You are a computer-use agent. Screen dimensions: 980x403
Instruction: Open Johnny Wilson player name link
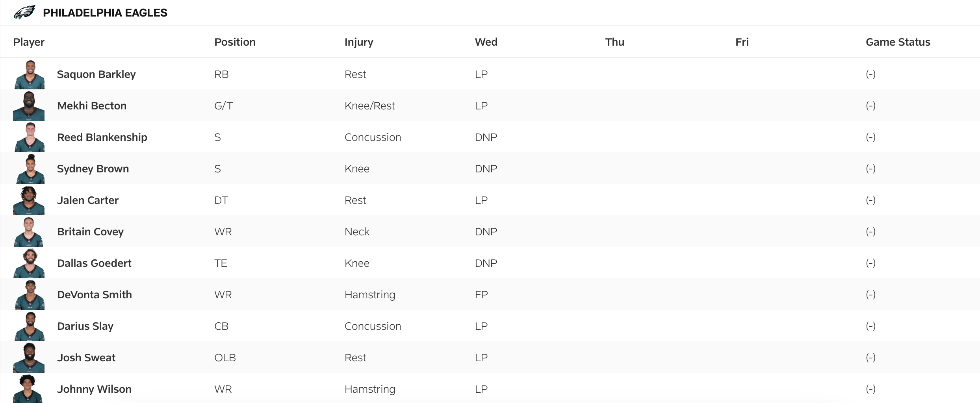94,389
